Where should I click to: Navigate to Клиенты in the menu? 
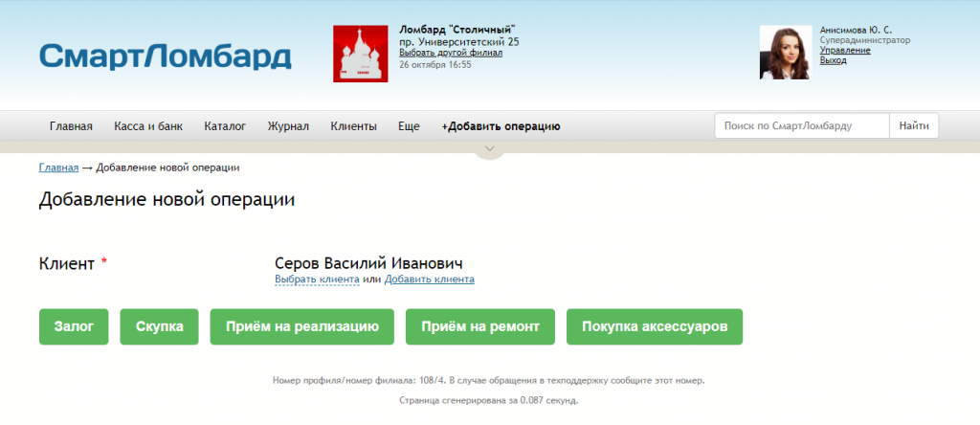click(x=353, y=126)
